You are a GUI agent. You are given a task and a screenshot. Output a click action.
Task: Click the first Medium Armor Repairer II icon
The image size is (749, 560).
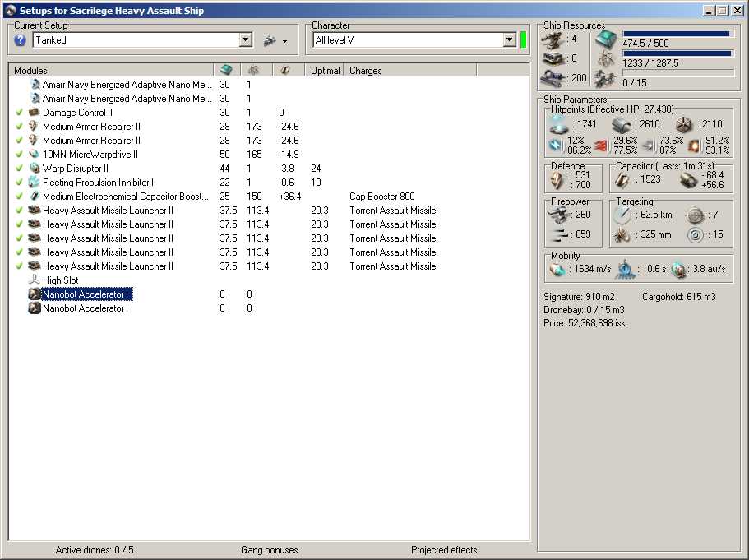click(x=35, y=126)
